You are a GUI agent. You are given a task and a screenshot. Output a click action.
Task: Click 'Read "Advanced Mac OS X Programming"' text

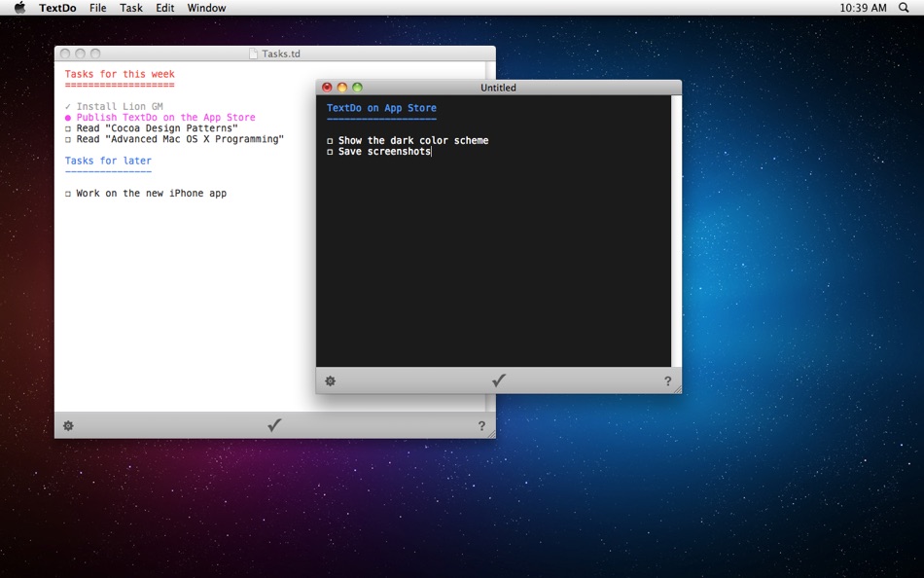[x=180, y=139]
